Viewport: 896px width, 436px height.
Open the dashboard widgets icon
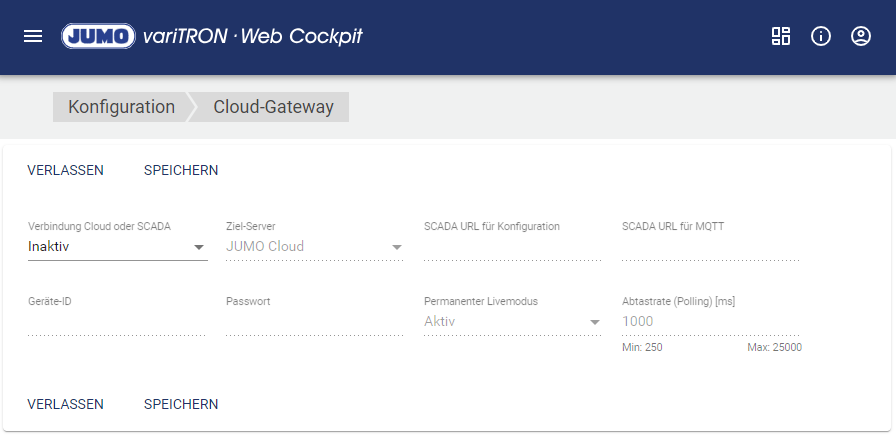pos(781,36)
